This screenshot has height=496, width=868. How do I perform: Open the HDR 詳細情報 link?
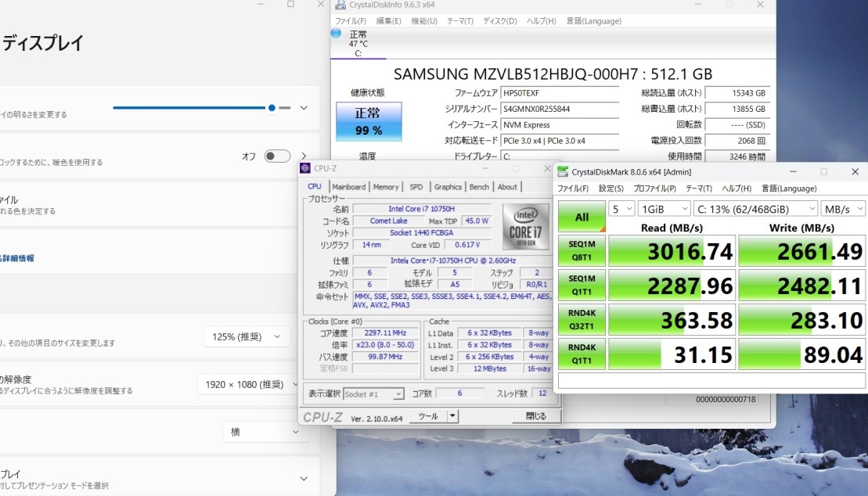click(x=17, y=258)
